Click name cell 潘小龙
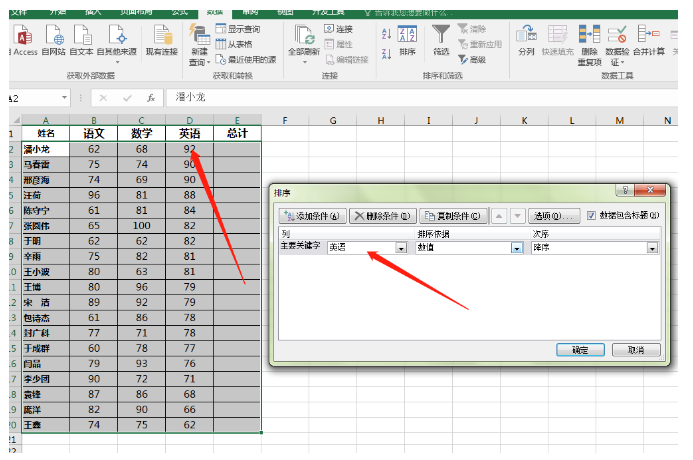The height and width of the screenshot is (460, 693). [x=46, y=149]
